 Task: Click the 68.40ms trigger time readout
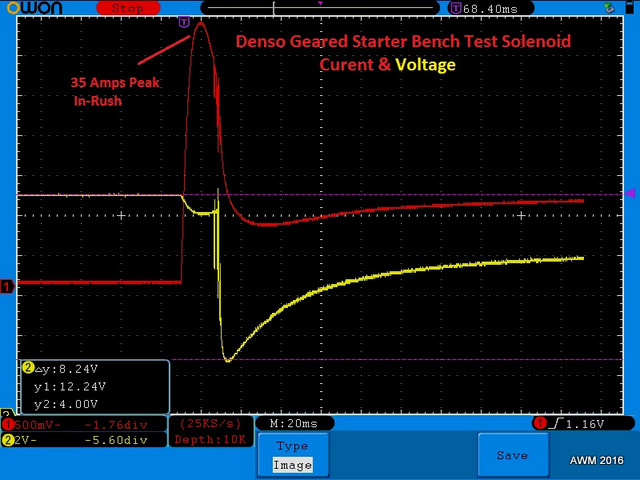pyautogui.click(x=490, y=9)
